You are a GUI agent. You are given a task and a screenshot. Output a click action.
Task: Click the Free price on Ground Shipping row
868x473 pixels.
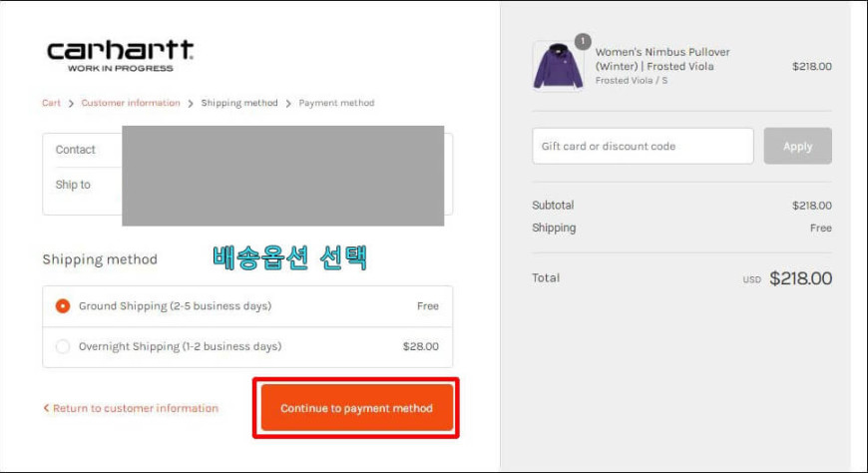pos(428,306)
